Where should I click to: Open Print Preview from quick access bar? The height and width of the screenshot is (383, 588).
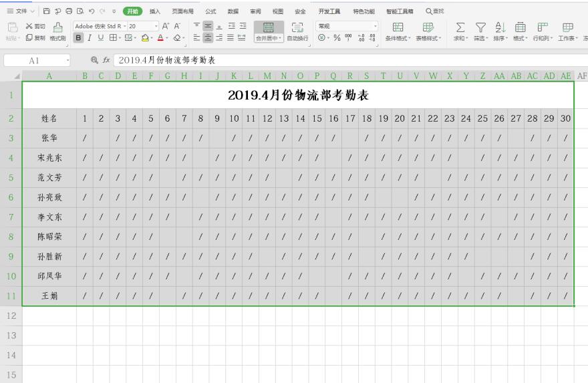coord(80,11)
